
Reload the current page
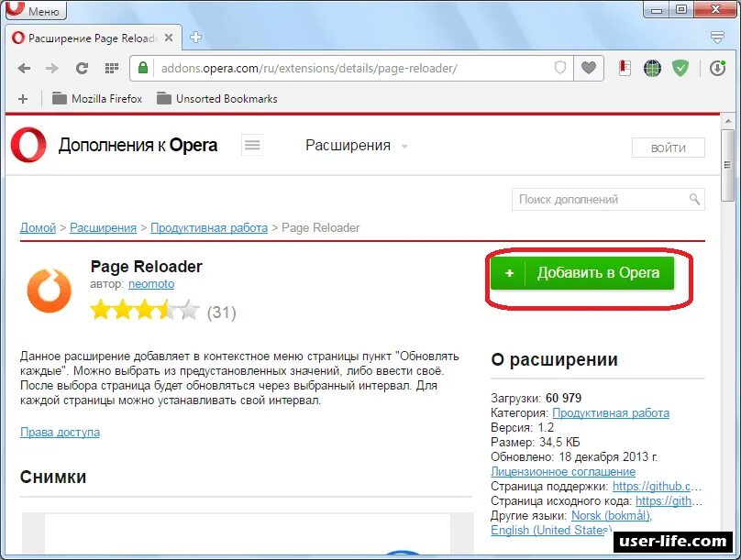82,69
